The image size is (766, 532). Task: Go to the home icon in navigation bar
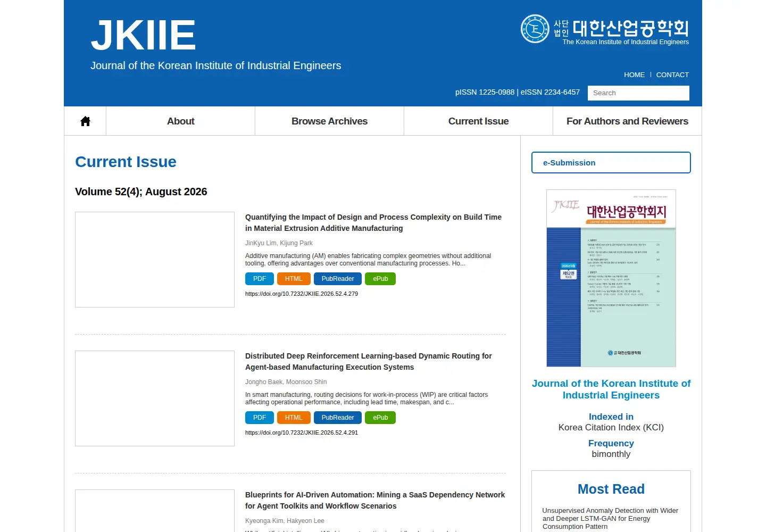85,121
